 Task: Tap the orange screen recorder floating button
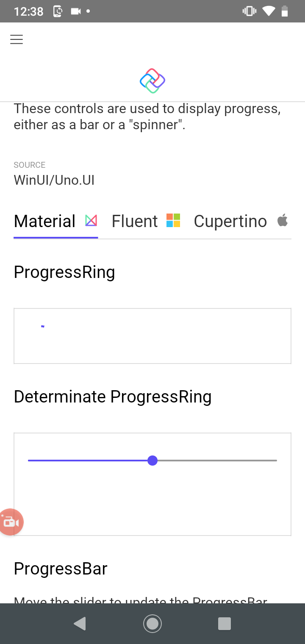pyautogui.click(x=11, y=522)
